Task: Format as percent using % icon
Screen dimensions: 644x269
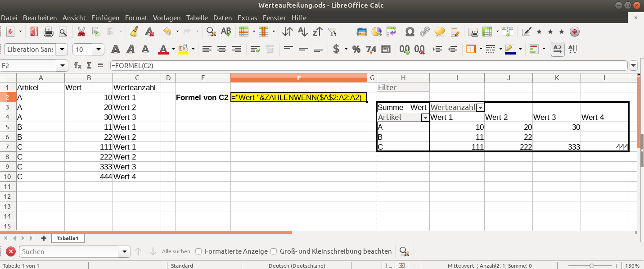Action: click(356, 49)
